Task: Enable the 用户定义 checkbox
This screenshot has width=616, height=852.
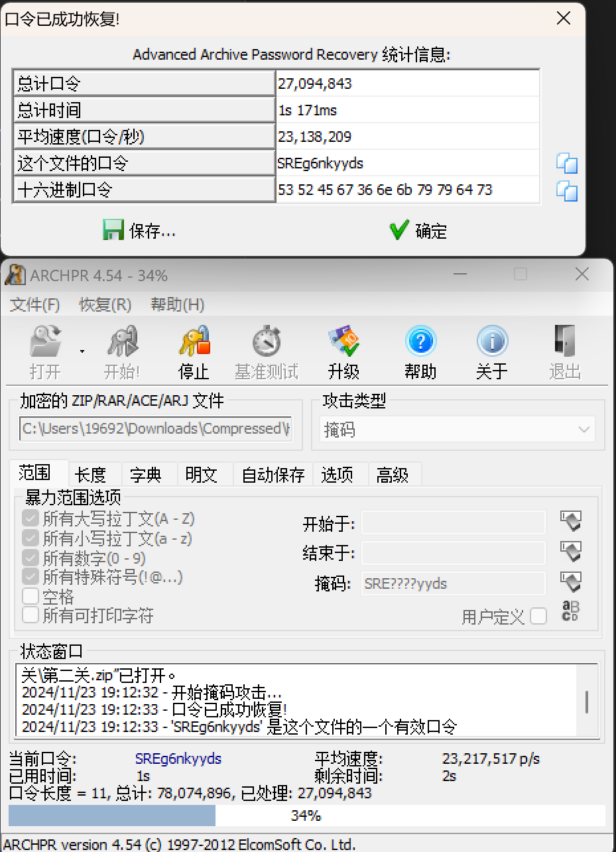Action: pyautogui.click(x=538, y=617)
